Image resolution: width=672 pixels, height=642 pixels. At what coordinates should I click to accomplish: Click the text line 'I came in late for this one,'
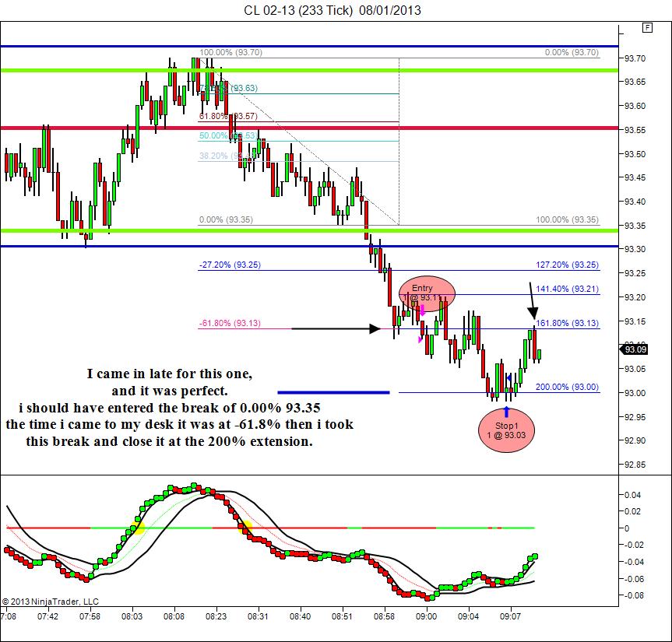tap(170, 374)
